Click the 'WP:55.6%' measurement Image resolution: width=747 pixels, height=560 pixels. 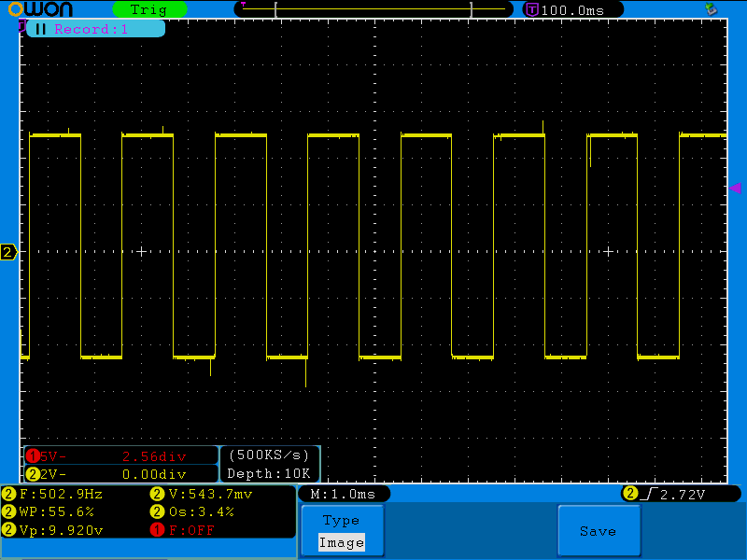tap(57, 511)
